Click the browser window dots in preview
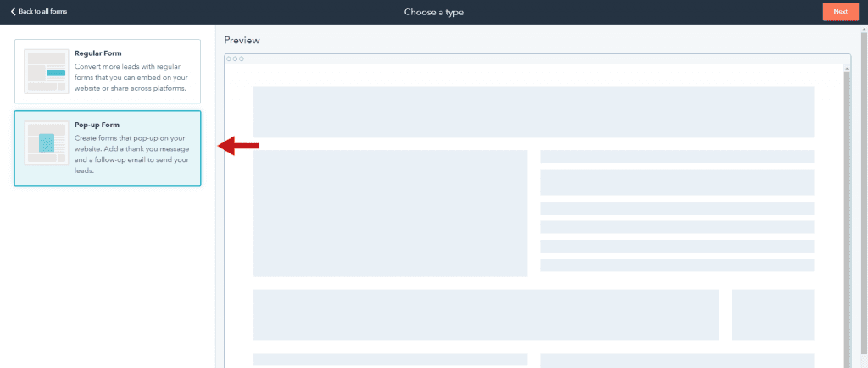The height and width of the screenshot is (368, 868). tap(235, 59)
